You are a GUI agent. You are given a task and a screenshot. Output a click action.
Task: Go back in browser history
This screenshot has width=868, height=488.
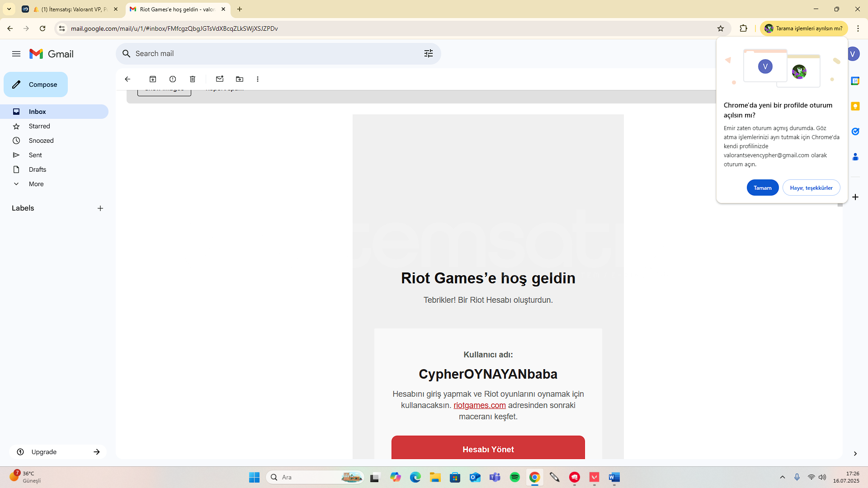[x=10, y=28]
